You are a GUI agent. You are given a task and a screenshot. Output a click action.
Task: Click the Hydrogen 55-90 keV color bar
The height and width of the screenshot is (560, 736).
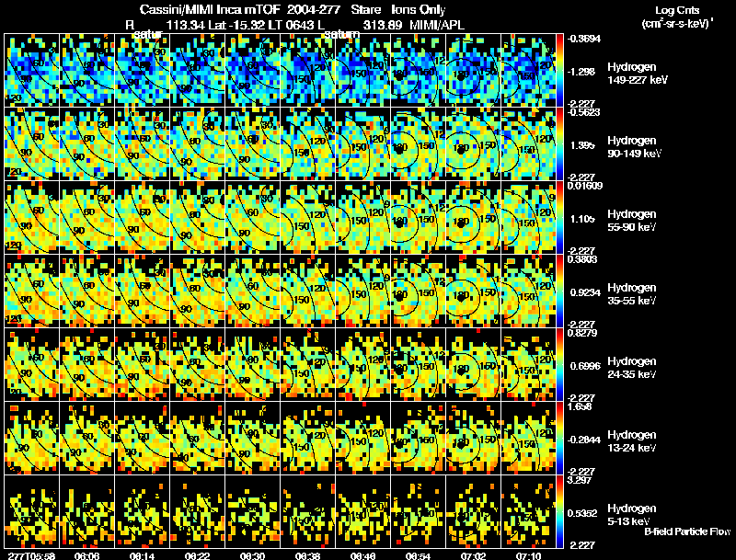point(559,218)
